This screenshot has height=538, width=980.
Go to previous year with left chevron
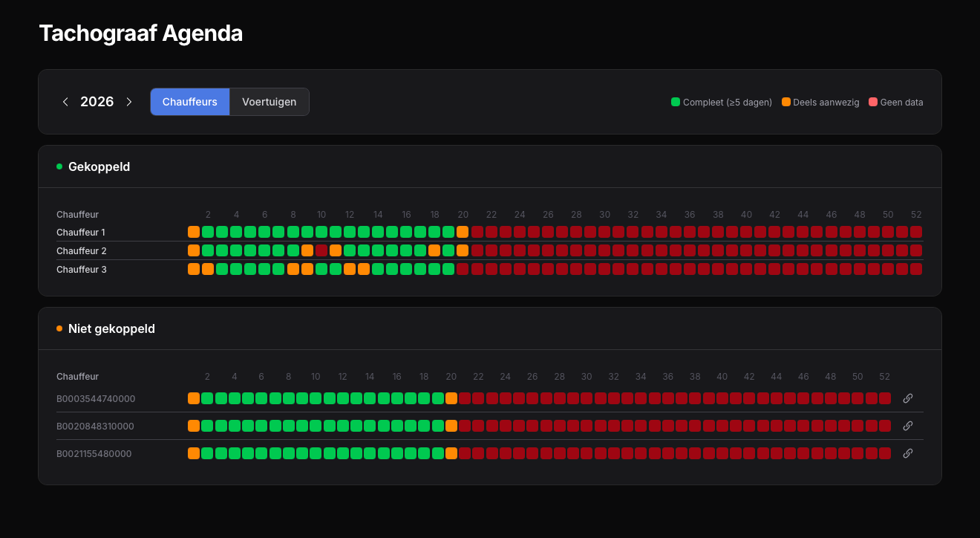[x=65, y=102]
